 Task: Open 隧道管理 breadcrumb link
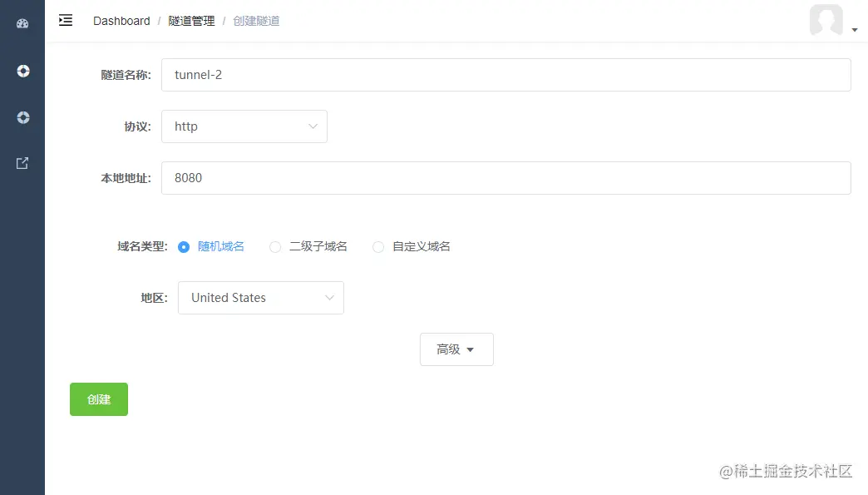(191, 21)
